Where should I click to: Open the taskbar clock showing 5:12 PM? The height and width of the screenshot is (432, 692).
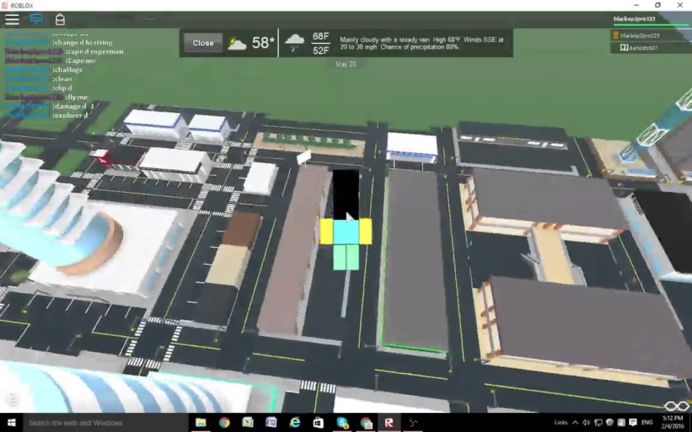coord(673,422)
